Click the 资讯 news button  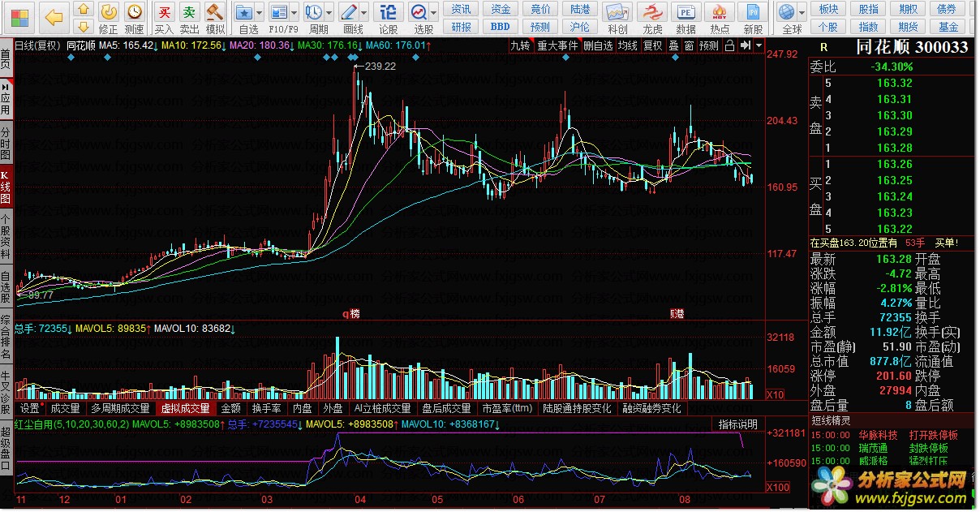coord(461,9)
